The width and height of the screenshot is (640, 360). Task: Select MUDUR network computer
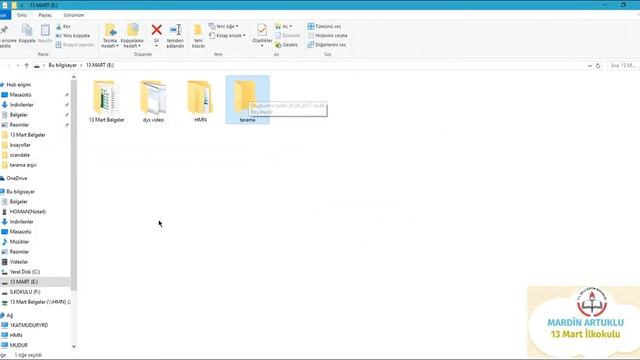pos(18,345)
